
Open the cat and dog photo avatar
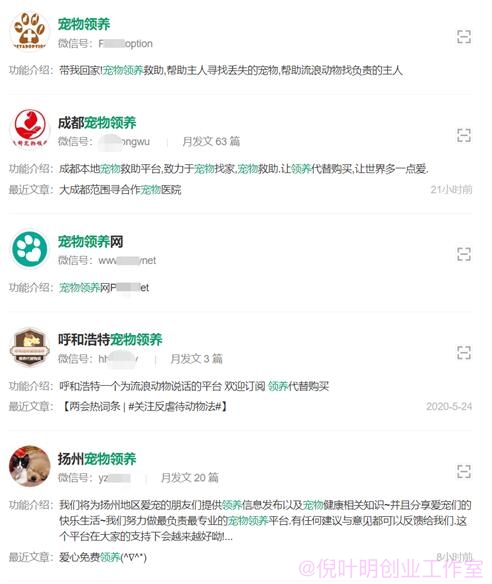point(29,466)
